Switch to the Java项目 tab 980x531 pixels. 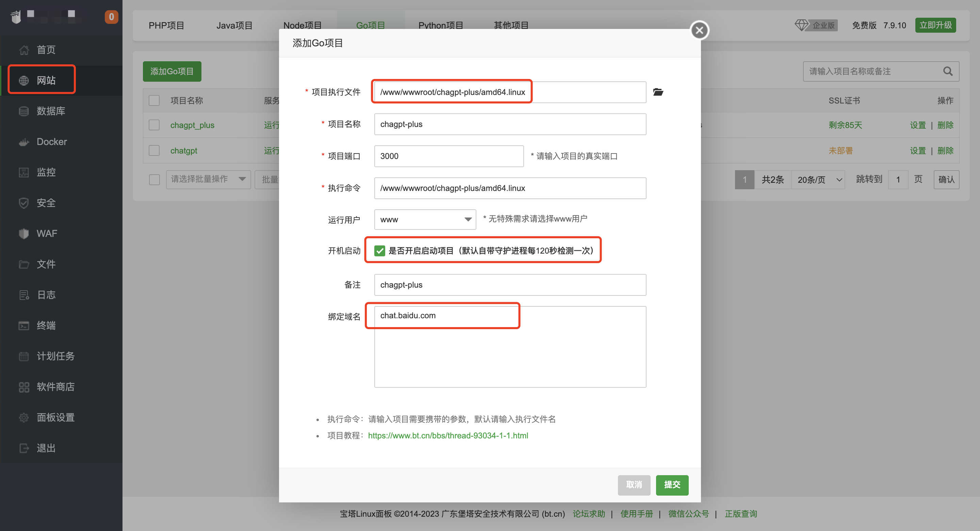click(234, 26)
